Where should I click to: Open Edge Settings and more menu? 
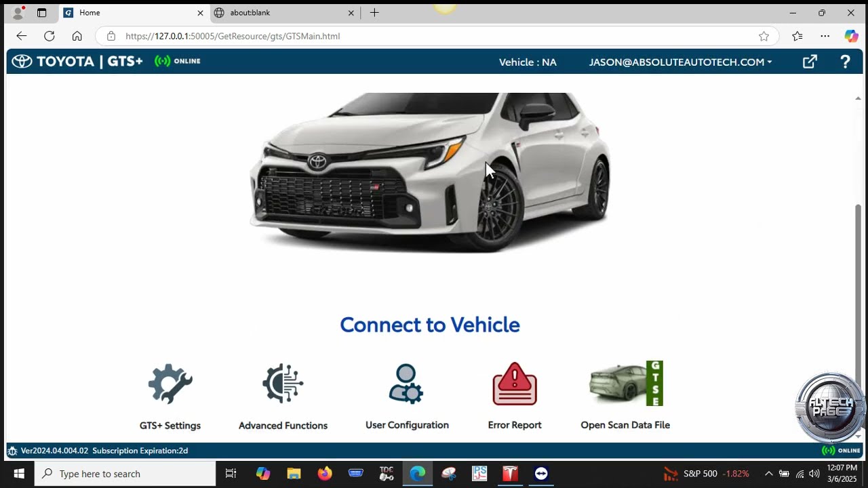(825, 36)
